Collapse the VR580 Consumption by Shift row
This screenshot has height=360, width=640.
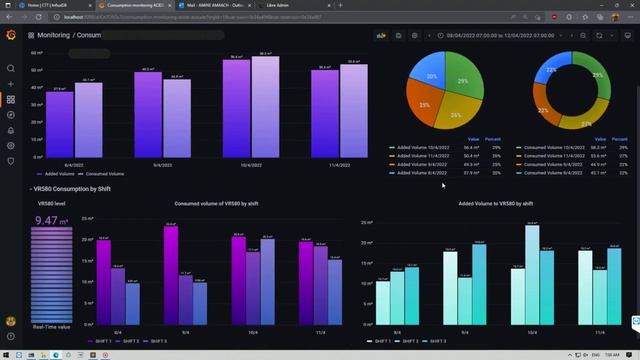[70, 189]
